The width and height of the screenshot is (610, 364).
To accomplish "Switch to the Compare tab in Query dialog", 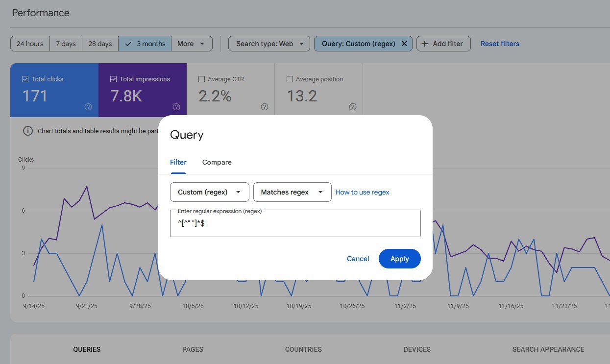I will click(217, 162).
